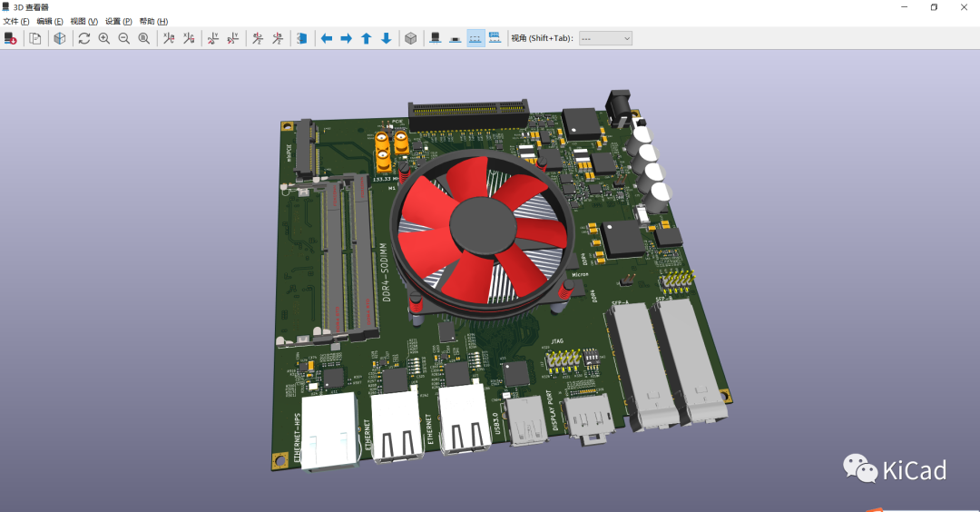
Task: Open the 视角 viewport dropdown
Action: point(605,38)
